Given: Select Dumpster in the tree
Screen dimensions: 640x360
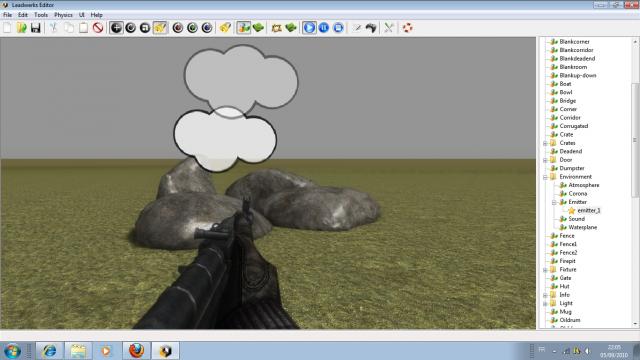Looking at the screenshot, I should 571,168.
